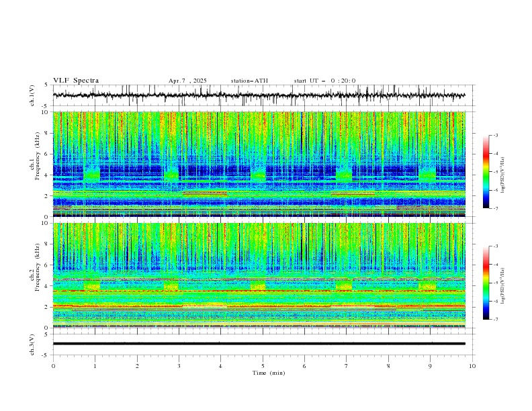Image resolution: width=532 pixels, height=411 pixels.
Task: Click time axis tick label '7'
Action: click(x=347, y=366)
